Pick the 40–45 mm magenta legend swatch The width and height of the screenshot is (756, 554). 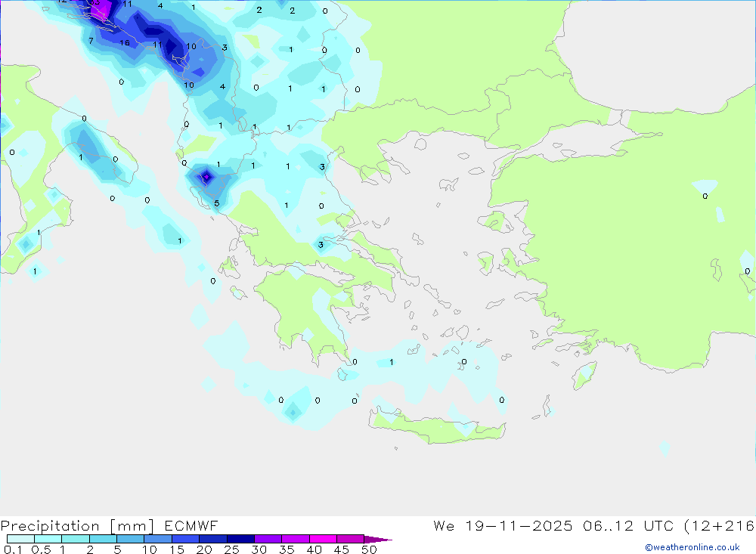click(323, 539)
